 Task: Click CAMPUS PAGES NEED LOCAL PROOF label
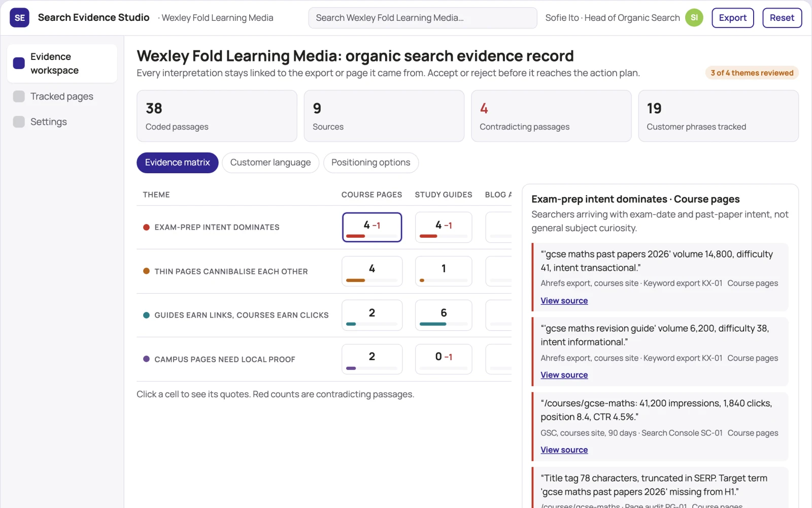pos(224,359)
